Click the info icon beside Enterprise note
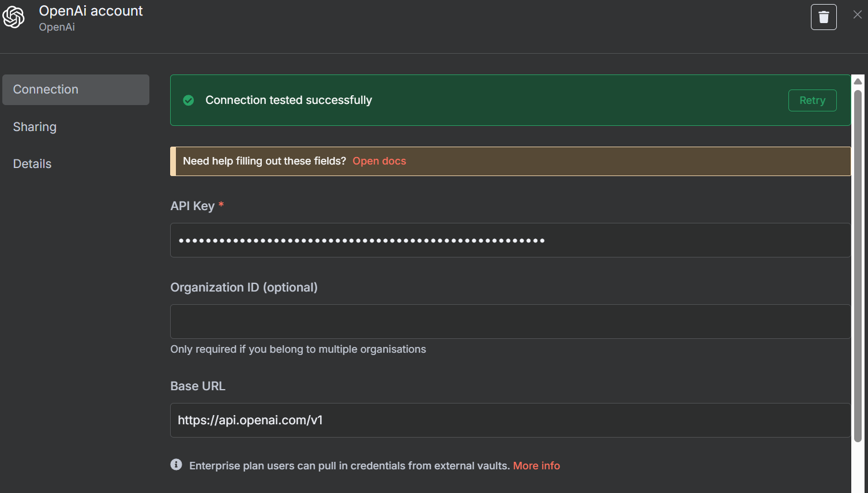Image resolution: width=868 pixels, height=493 pixels. tap(176, 465)
